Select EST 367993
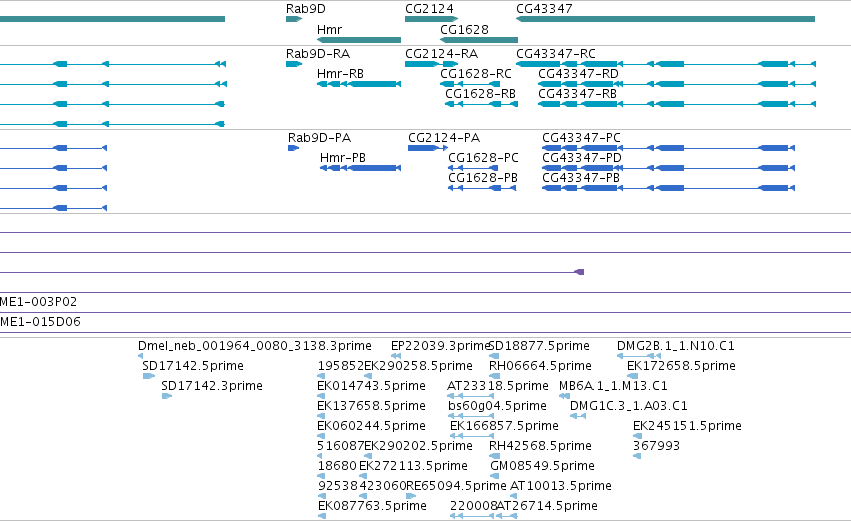851x521 pixels. tap(656, 446)
